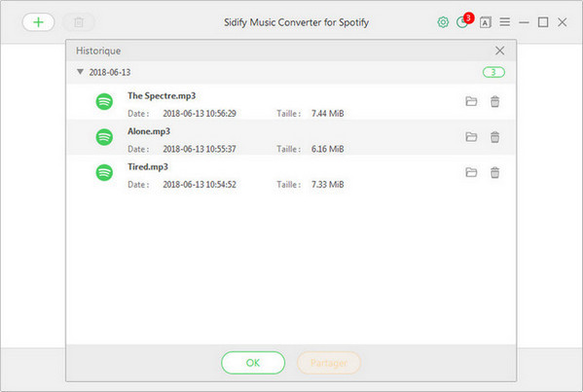Screen dimensions: 583x392
Task: Open output folder for Tired.mp3
Action: coord(471,172)
